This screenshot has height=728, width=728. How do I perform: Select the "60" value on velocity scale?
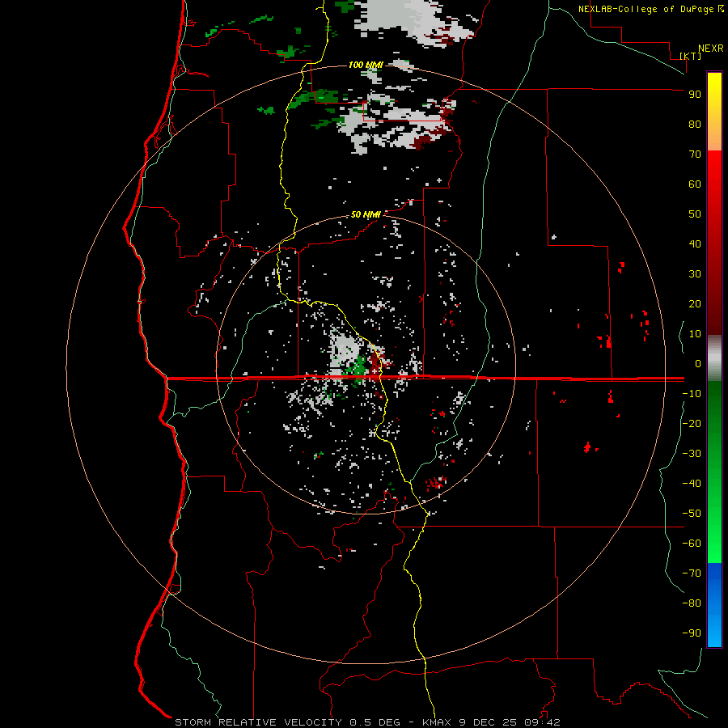[x=695, y=184]
